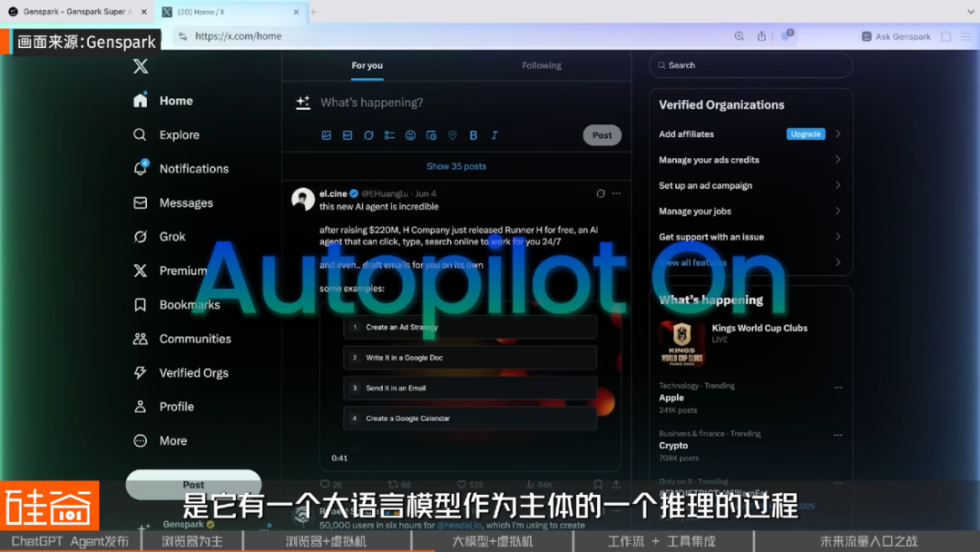The height and width of the screenshot is (552, 980).
Task: Open Verified Orgs in the sidebar
Action: tap(181, 372)
